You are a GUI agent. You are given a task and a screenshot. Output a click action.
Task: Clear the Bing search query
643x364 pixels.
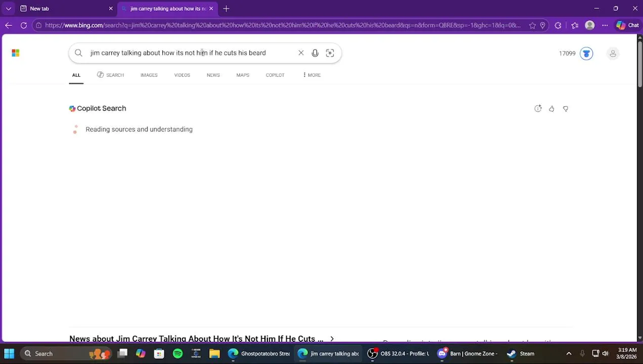[x=301, y=53]
